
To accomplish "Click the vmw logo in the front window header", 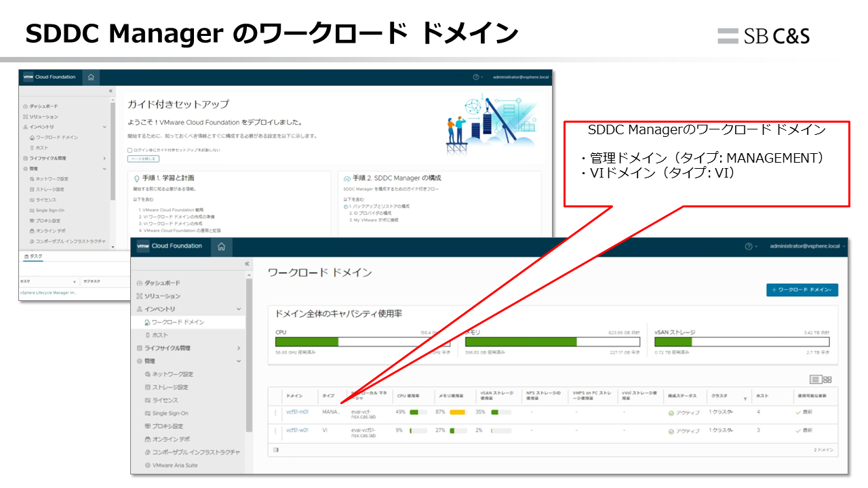I will [143, 247].
